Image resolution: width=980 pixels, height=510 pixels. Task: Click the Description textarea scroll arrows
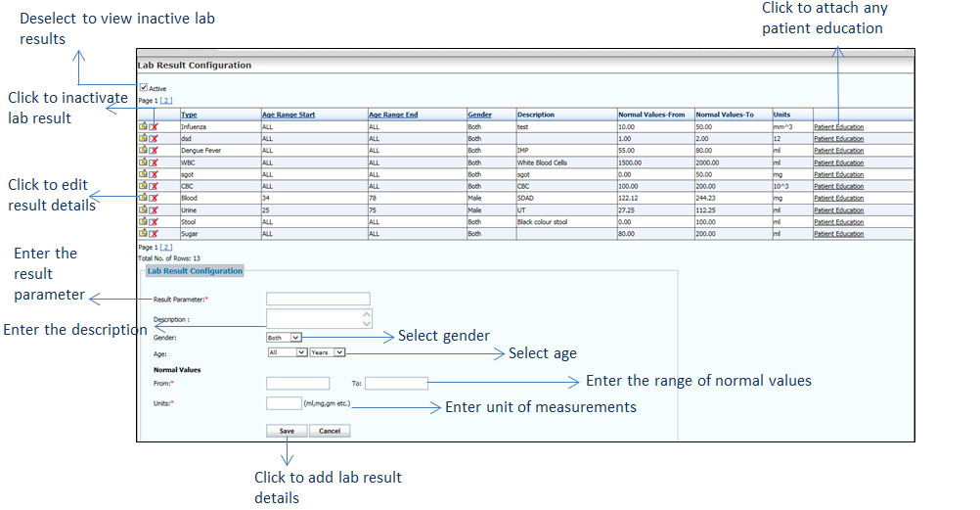coord(367,318)
